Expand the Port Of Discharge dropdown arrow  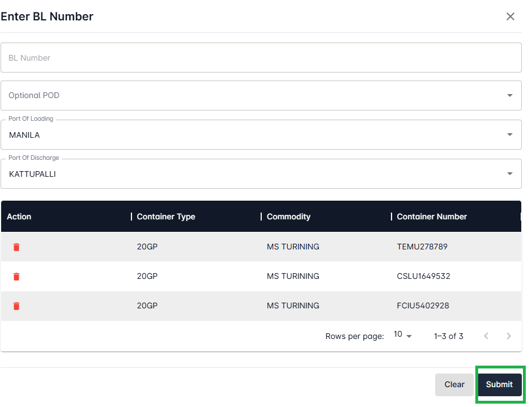point(509,174)
